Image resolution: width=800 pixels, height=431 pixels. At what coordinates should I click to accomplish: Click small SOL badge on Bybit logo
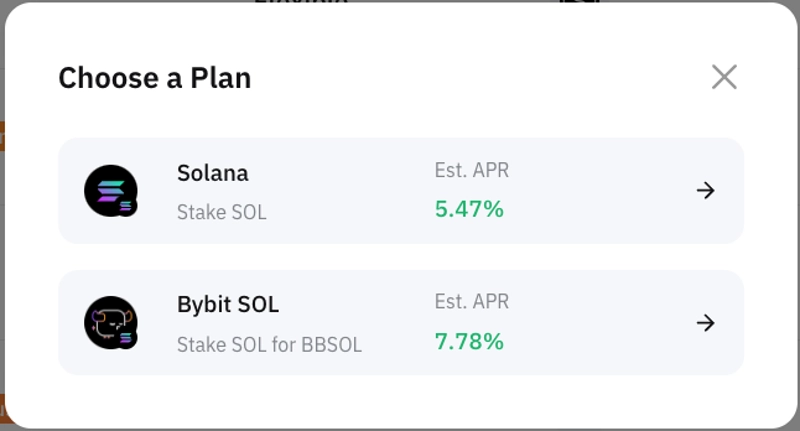(127, 339)
